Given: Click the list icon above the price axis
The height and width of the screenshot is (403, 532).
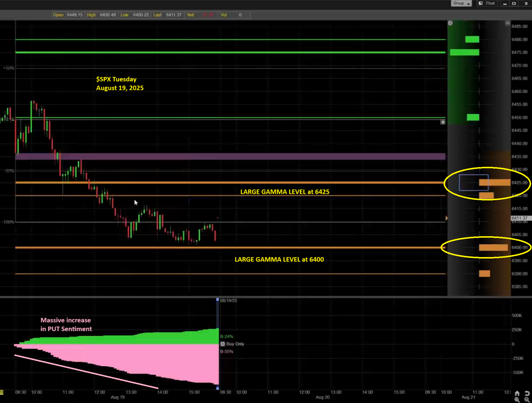Looking at the screenshot, I should pyautogui.click(x=507, y=23).
